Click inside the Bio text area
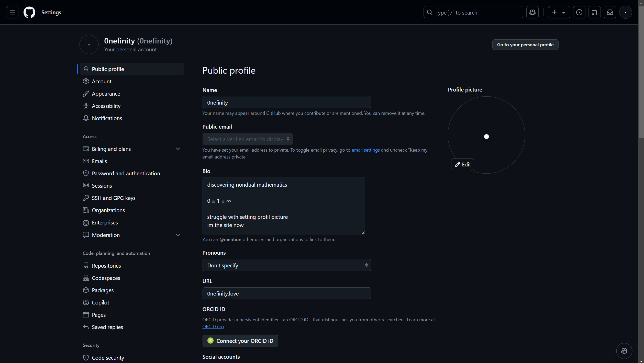644x363 pixels. coord(284,206)
